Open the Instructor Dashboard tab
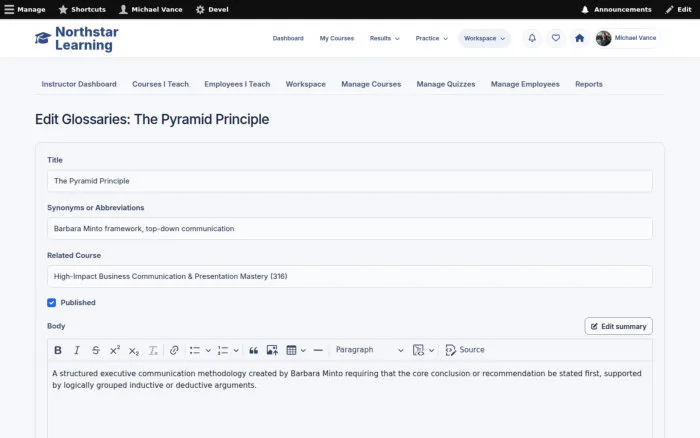700x438 pixels. point(79,84)
